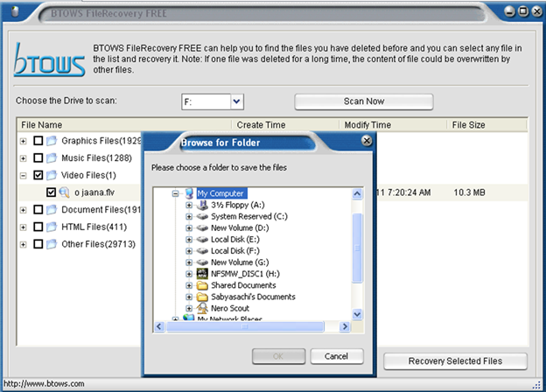Expand the HTML Files group
Image resolution: width=546 pixels, height=392 pixels.
(24, 227)
